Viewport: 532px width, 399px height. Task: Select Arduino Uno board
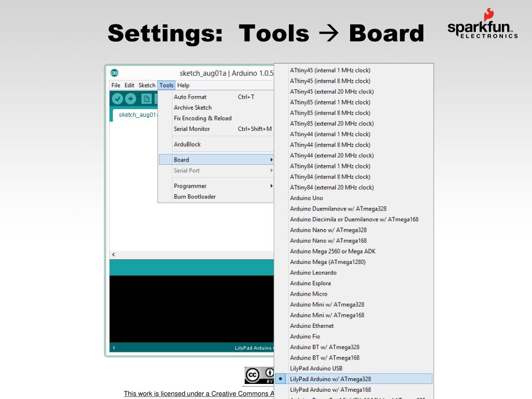click(354, 198)
